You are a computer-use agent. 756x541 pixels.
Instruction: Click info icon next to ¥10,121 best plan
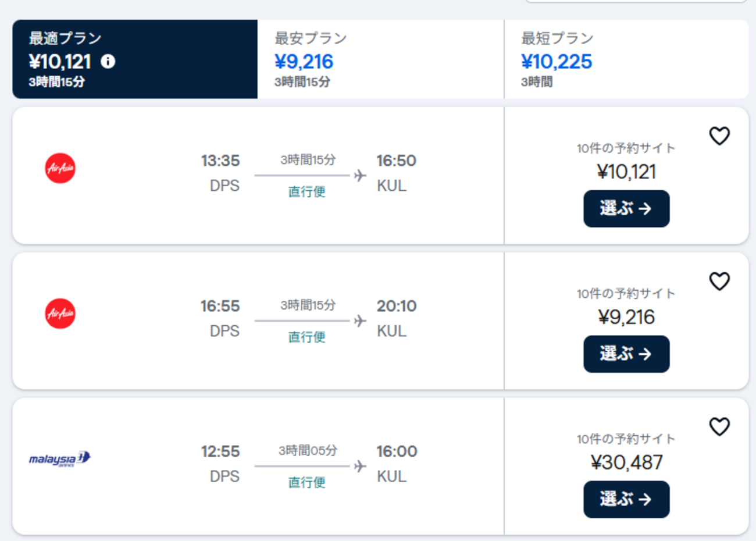coord(108,61)
